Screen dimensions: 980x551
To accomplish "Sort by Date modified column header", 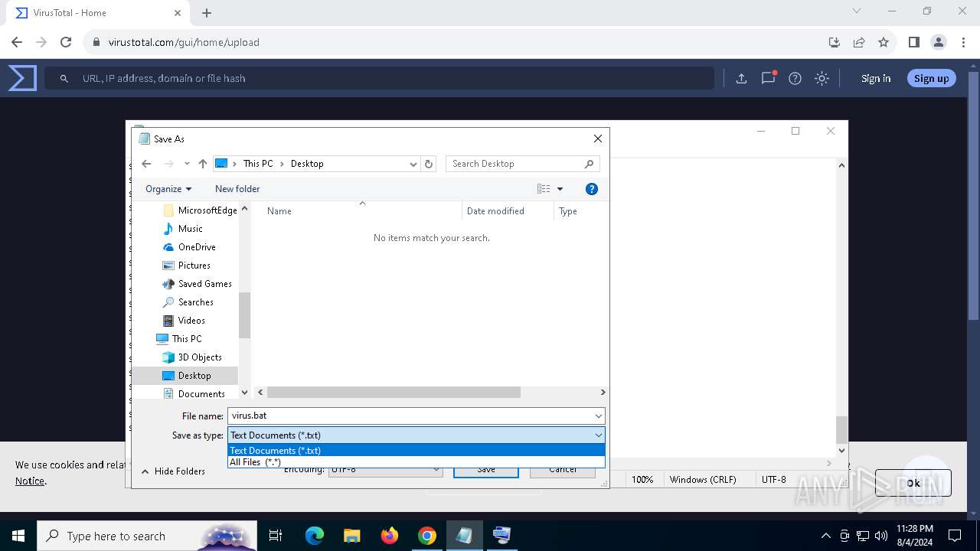I will point(495,211).
